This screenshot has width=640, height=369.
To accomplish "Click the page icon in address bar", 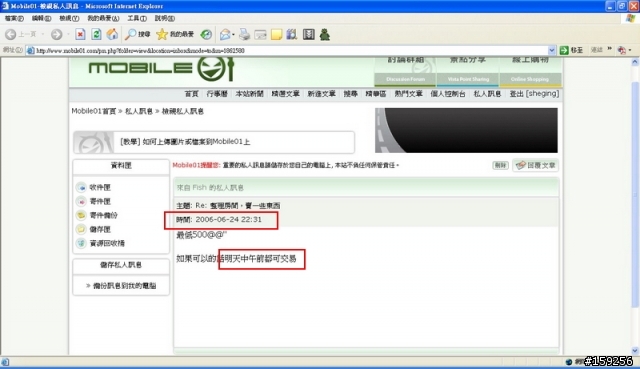I will pyautogui.click(x=30, y=51).
